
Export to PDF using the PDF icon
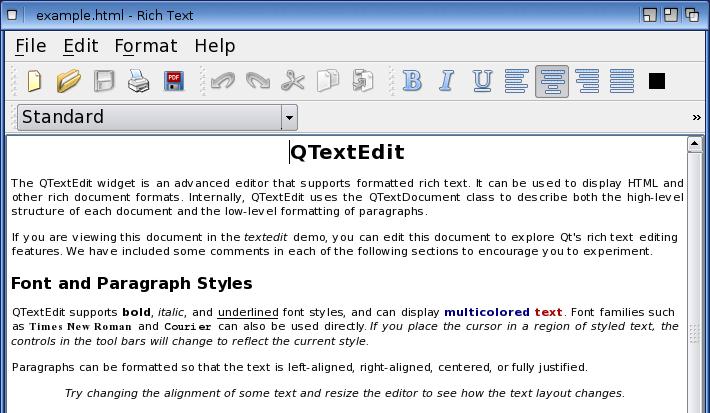point(173,82)
